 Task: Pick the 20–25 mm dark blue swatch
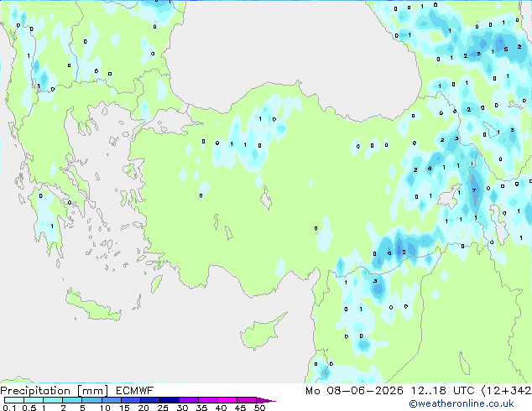[x=150, y=400]
